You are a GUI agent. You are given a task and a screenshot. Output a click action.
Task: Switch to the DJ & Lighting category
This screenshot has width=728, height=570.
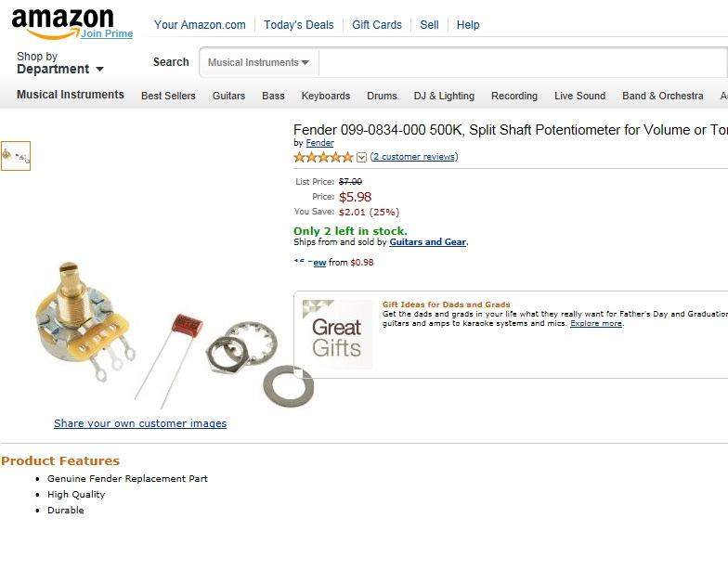[x=444, y=96]
